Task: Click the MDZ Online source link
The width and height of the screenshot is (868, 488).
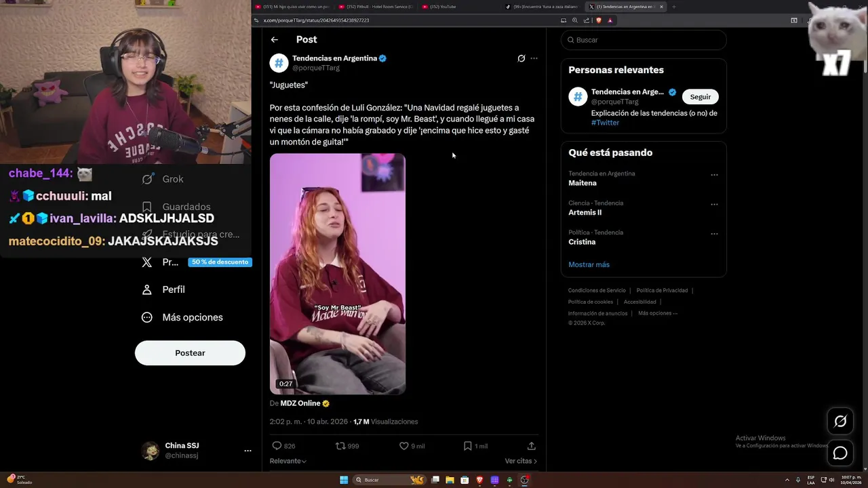Action: [x=300, y=403]
